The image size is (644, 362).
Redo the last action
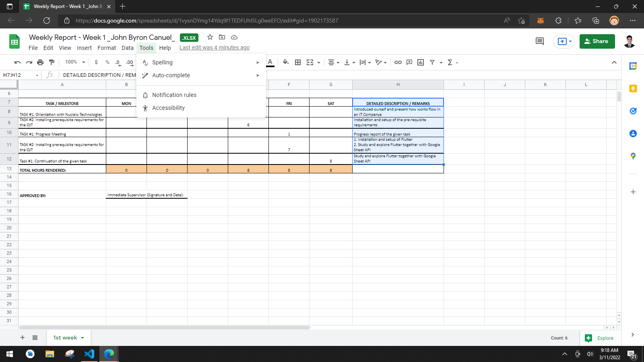[x=29, y=62]
